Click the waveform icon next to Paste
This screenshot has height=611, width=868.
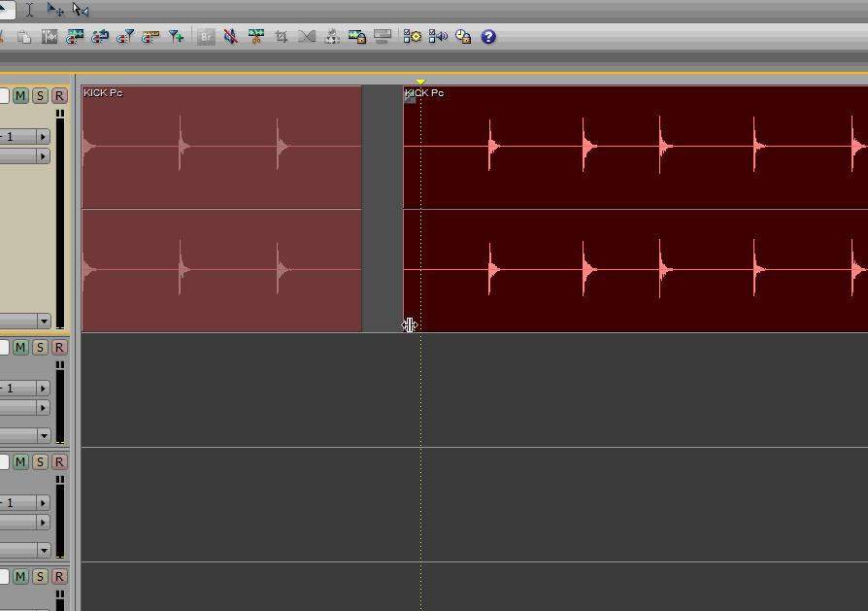pos(50,37)
